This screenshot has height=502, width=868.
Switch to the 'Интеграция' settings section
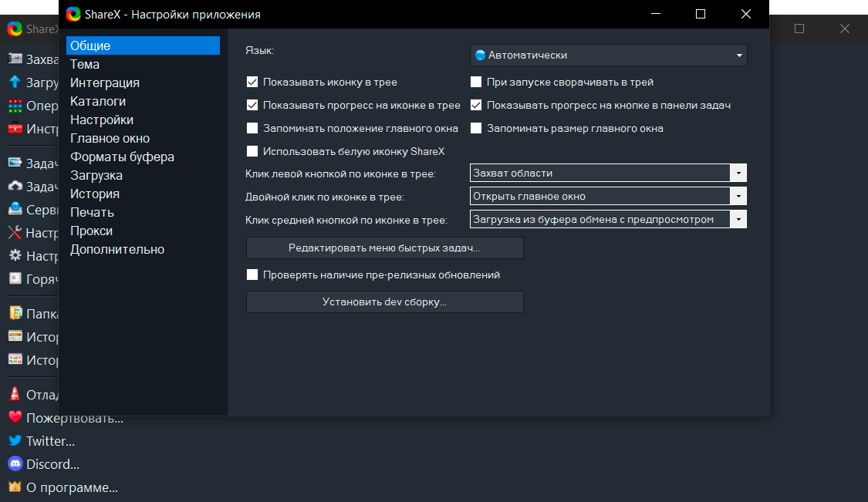pos(143,83)
